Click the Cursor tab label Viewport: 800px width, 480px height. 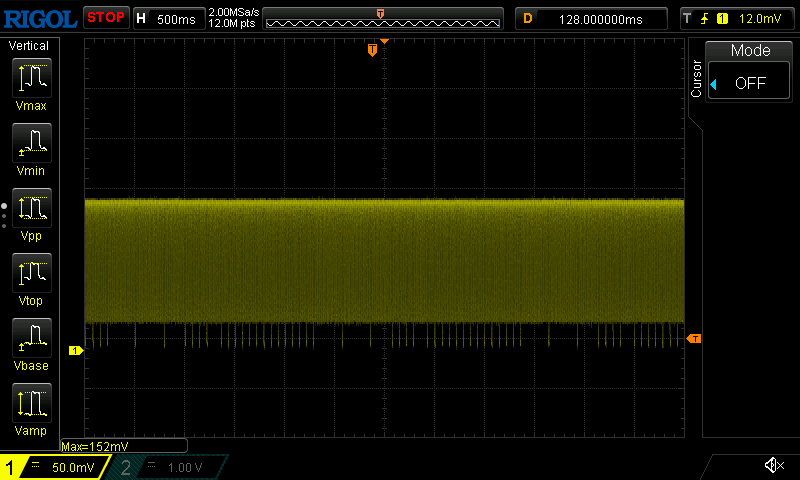696,79
